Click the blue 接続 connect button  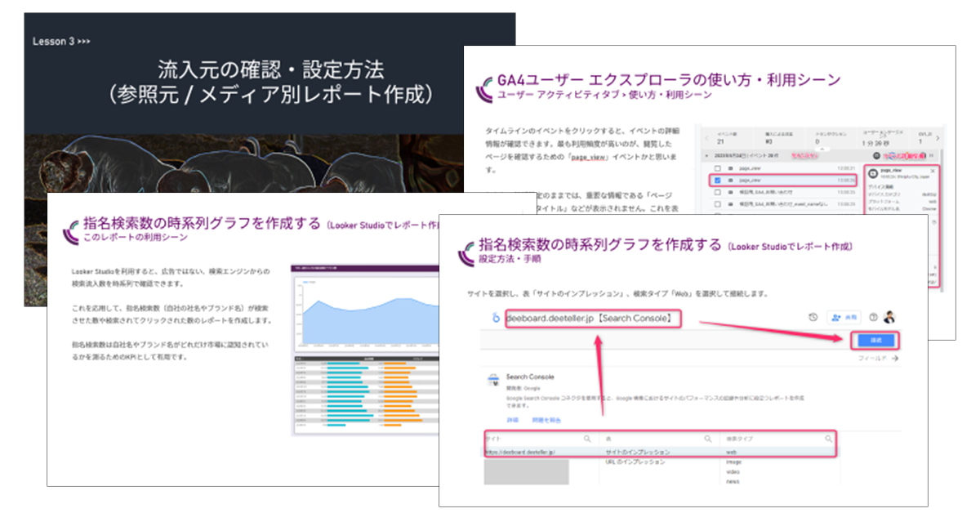click(875, 341)
